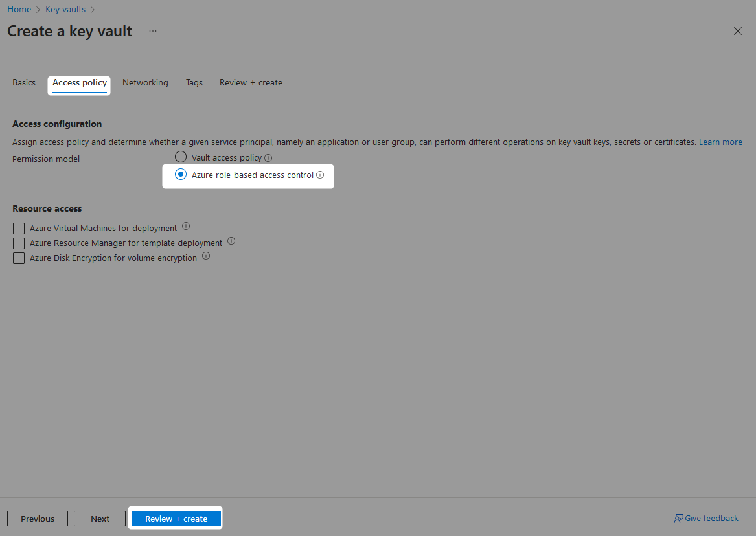Click the blue Review + create button
This screenshot has height=536, width=756.
coord(176,519)
